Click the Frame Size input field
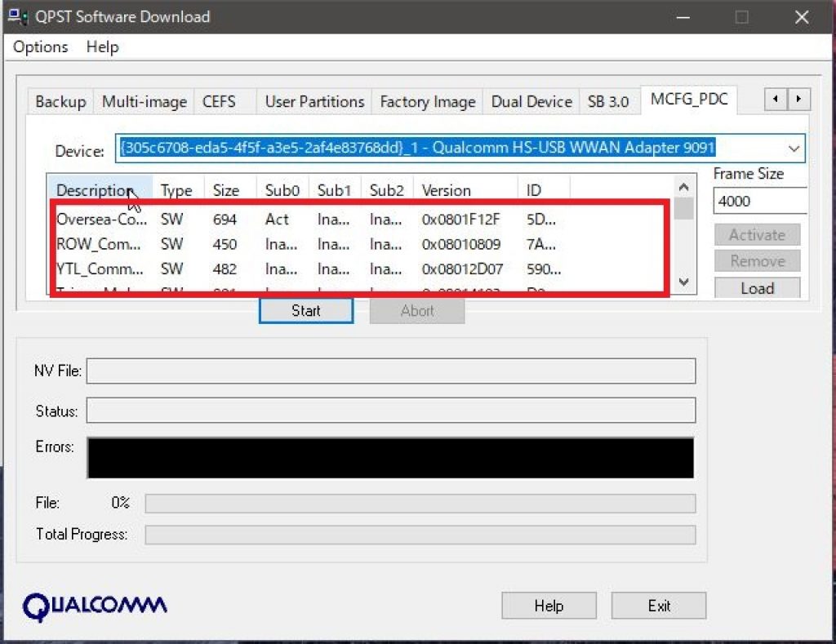This screenshot has height=644, width=836. click(758, 201)
